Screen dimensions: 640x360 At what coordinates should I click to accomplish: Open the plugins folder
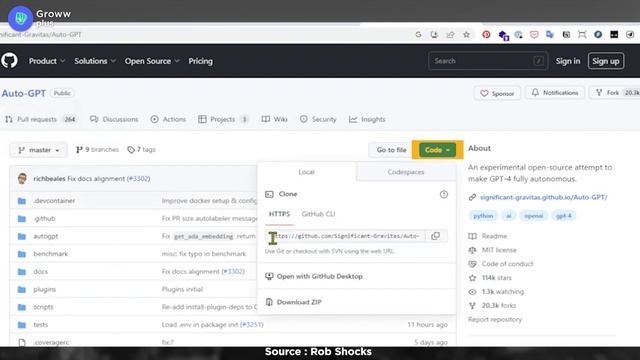[x=44, y=289]
